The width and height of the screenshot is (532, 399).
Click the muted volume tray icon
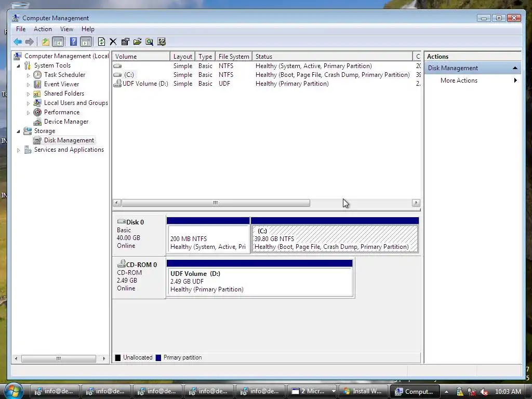tap(484, 392)
